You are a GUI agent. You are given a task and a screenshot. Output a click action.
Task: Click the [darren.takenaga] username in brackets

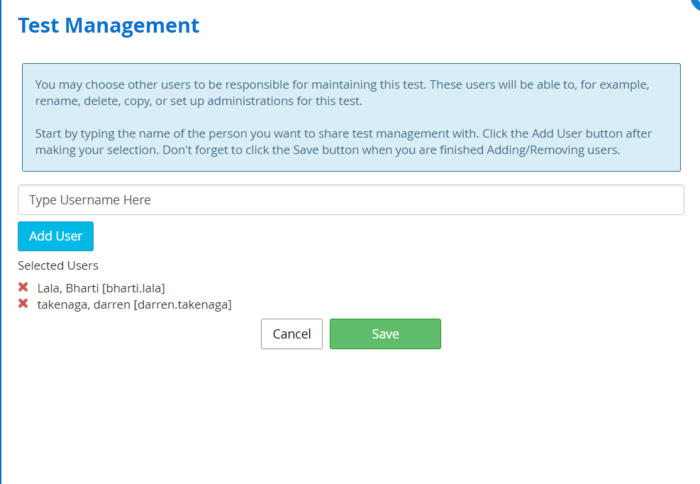[x=182, y=304]
